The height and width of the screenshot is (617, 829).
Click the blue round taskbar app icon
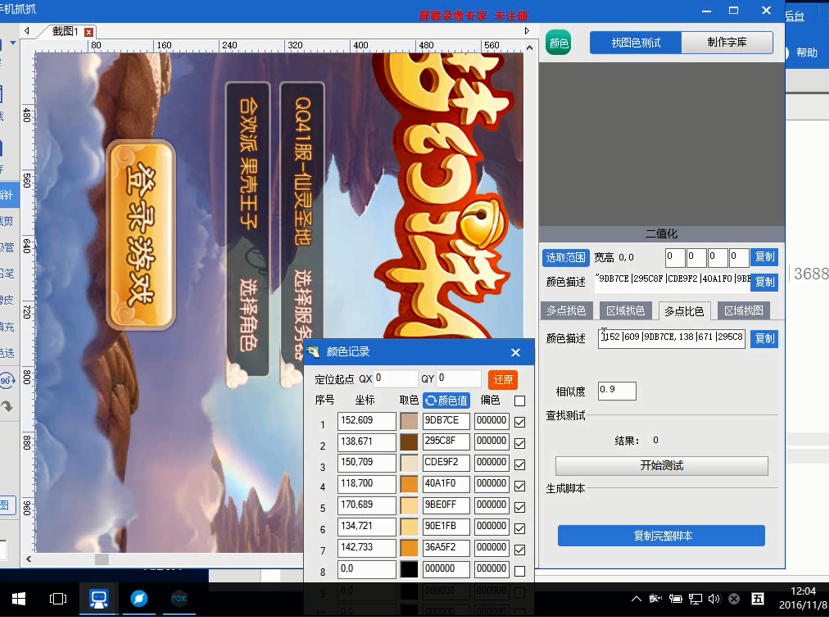click(x=139, y=598)
